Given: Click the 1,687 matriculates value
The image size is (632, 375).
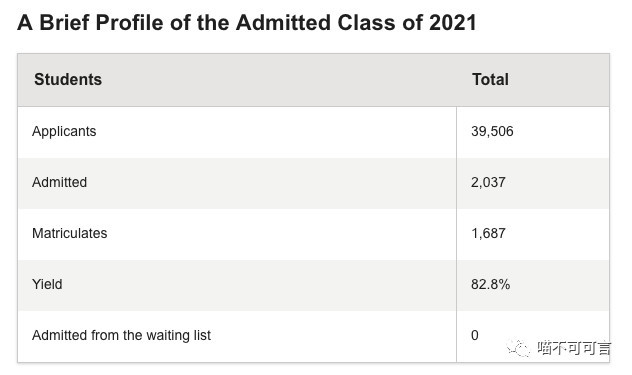Looking at the screenshot, I should coord(488,233).
